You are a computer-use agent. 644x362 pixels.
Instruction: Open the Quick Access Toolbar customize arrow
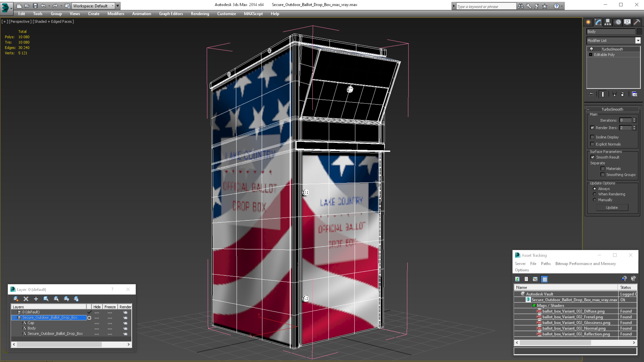[x=118, y=6]
